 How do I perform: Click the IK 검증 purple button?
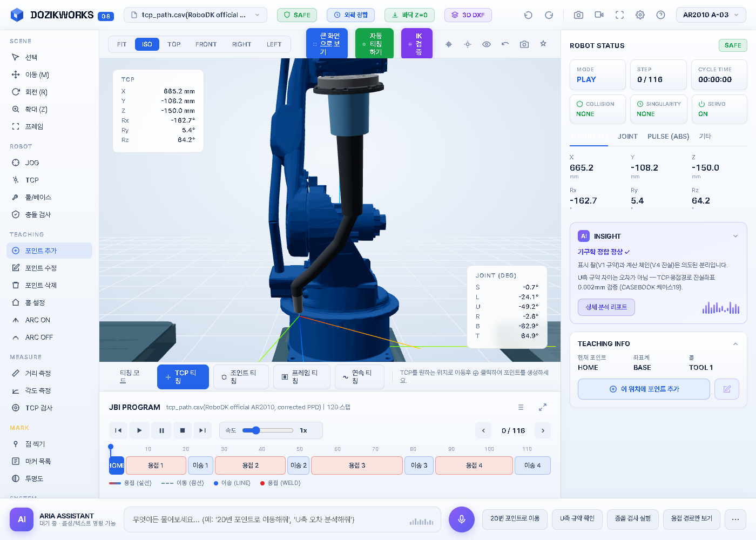pyautogui.click(x=417, y=43)
